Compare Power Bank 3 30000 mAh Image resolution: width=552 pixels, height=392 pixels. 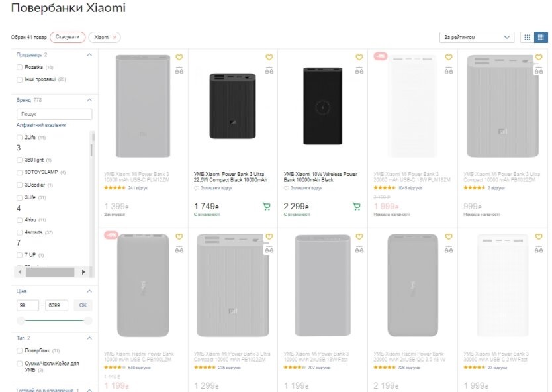[539, 250]
